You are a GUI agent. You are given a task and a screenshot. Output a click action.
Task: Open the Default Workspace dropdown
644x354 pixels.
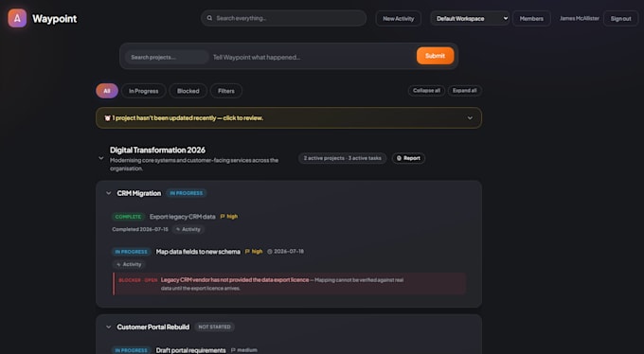tap(470, 19)
